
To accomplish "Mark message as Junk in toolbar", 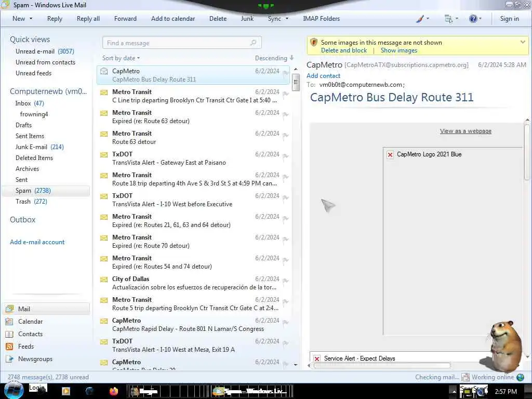I will (x=247, y=19).
